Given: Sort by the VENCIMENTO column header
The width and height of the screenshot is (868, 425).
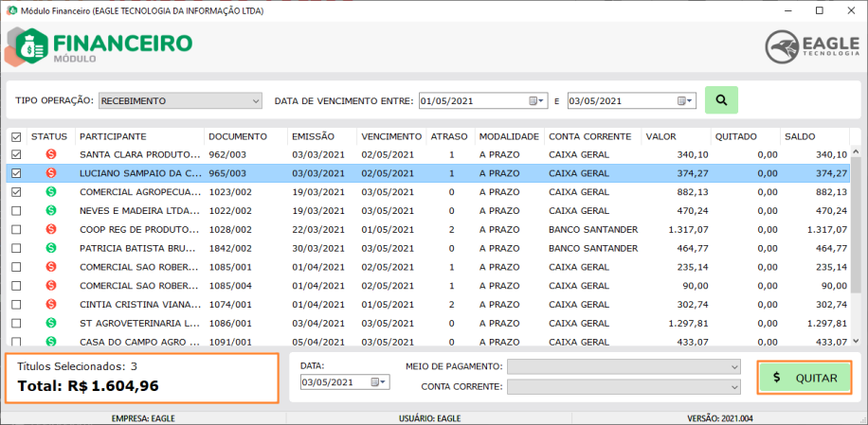Looking at the screenshot, I should click(390, 136).
